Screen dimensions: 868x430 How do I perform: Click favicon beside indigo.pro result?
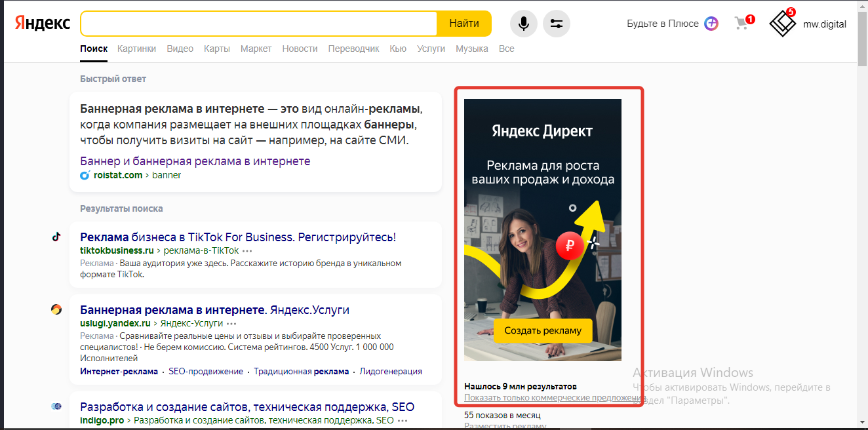[x=56, y=406]
